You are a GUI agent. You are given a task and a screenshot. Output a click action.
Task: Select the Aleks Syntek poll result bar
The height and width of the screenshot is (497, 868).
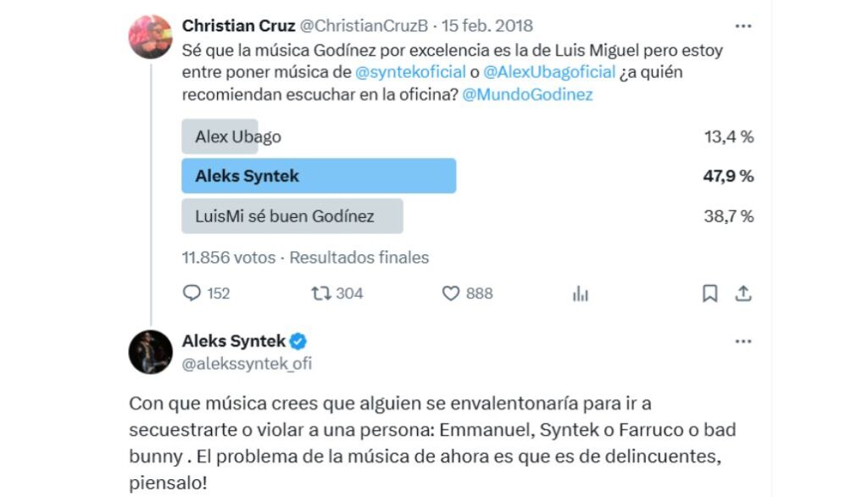pyautogui.click(x=319, y=176)
